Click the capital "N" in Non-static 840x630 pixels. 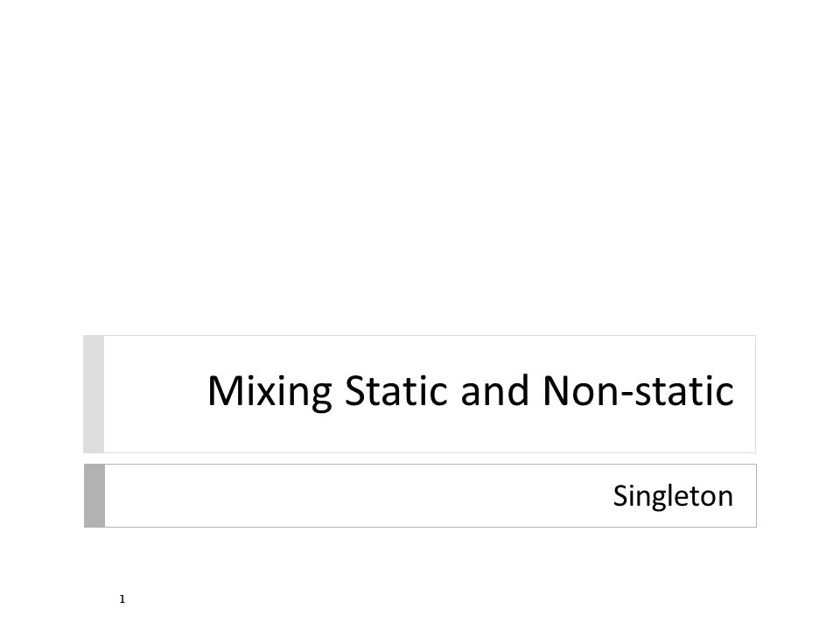[556, 390]
